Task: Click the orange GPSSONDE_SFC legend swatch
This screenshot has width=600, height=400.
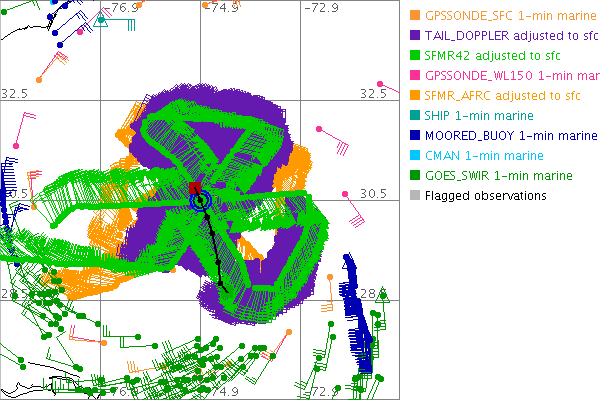Action: click(415, 16)
